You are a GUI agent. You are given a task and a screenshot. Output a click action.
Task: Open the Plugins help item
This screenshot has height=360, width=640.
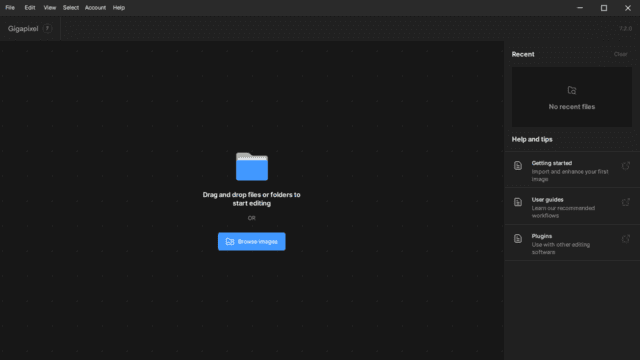pos(572,242)
